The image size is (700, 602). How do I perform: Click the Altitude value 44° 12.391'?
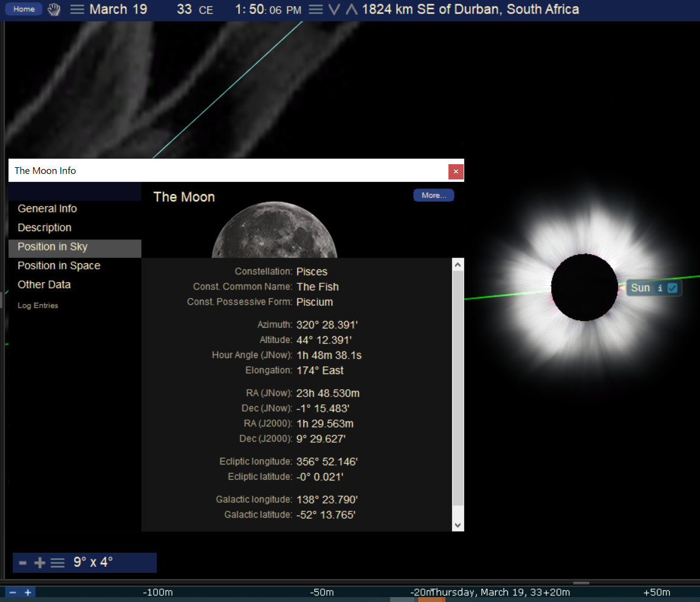(324, 340)
